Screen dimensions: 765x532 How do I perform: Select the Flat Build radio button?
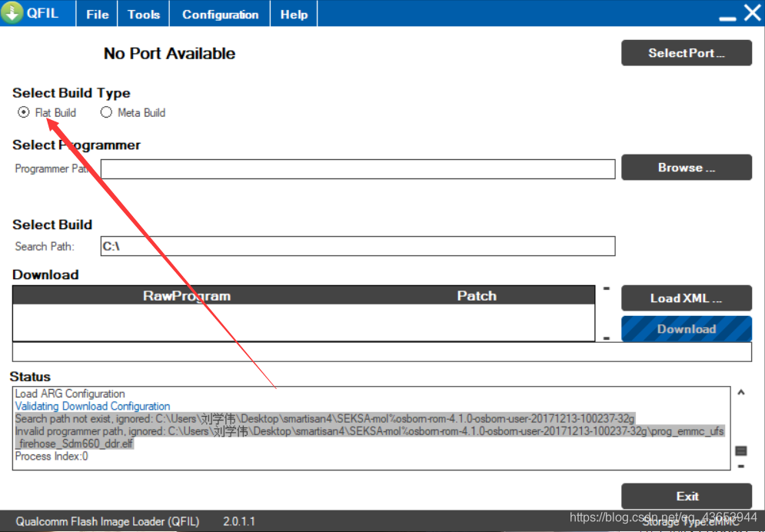coord(23,112)
